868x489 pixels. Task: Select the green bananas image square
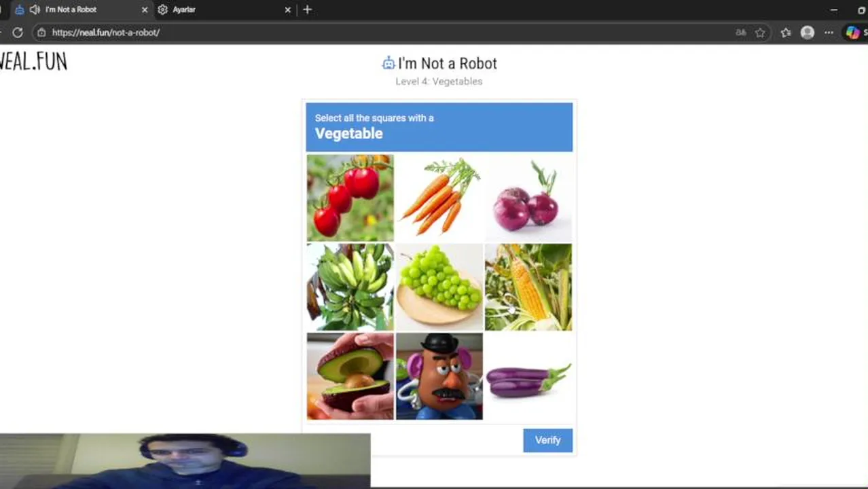(x=350, y=287)
